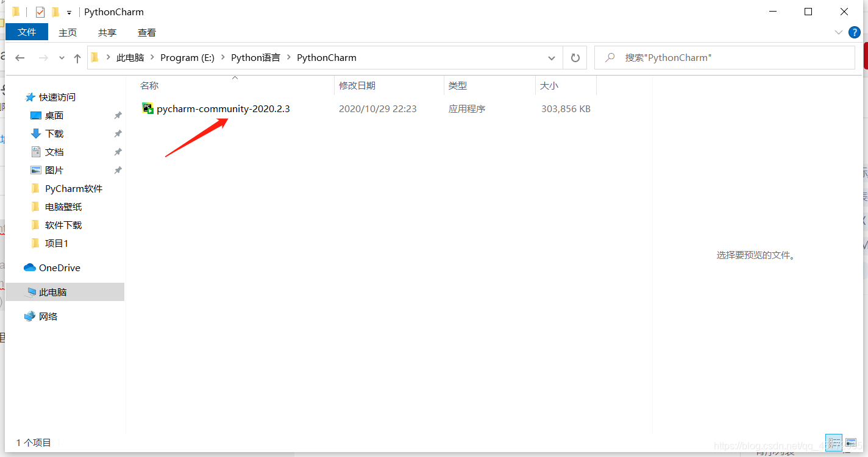Image resolution: width=868 pixels, height=457 pixels.
Task: Open the 项目1 folder in navigation pane
Action: pyautogui.click(x=57, y=244)
